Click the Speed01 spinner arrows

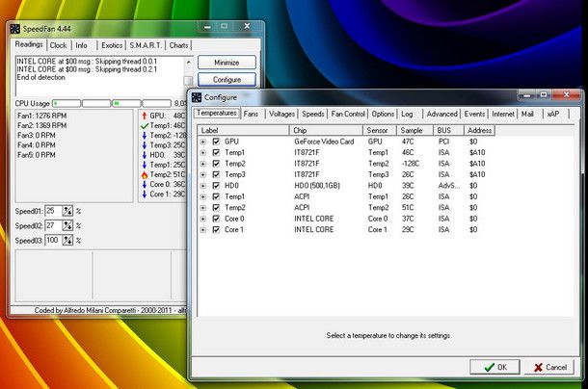pos(67,212)
